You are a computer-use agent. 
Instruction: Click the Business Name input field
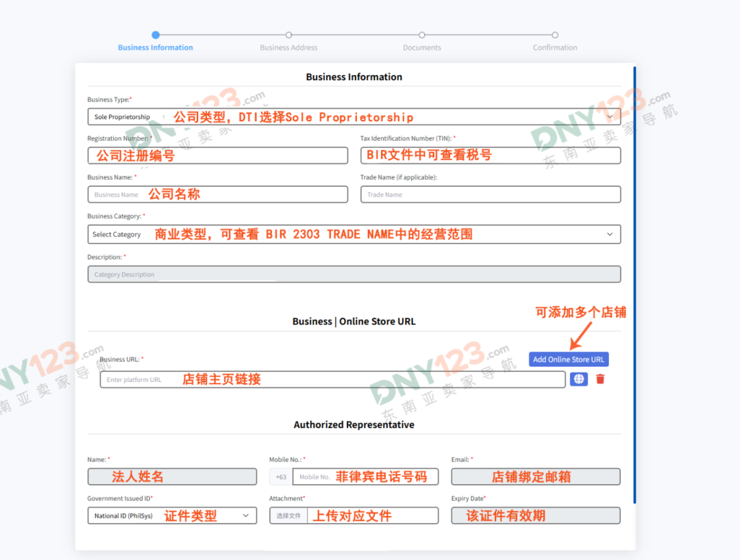tap(217, 194)
